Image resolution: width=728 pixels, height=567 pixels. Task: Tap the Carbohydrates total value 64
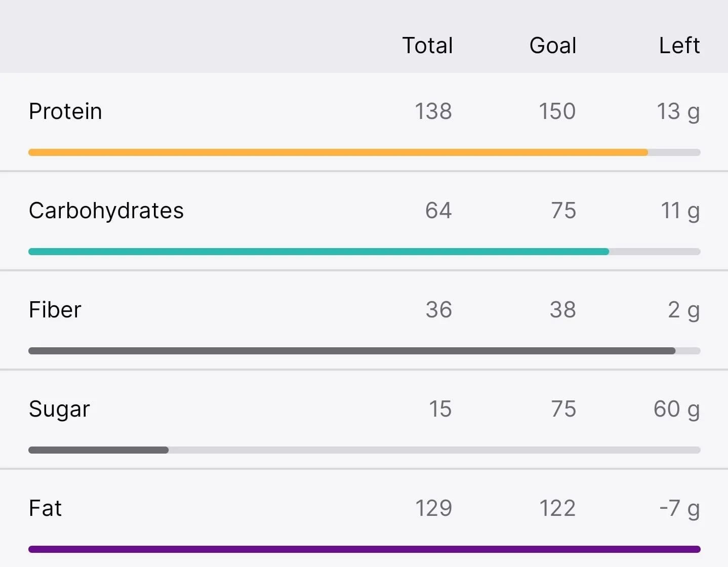438,211
